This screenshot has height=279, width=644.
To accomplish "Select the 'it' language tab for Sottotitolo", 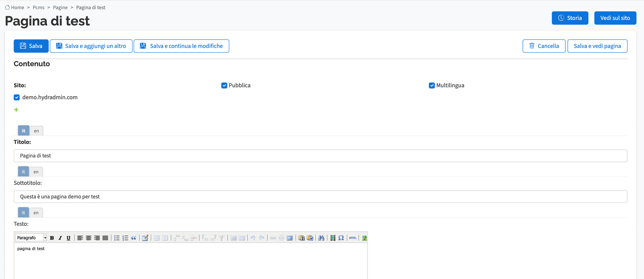I will (23, 172).
